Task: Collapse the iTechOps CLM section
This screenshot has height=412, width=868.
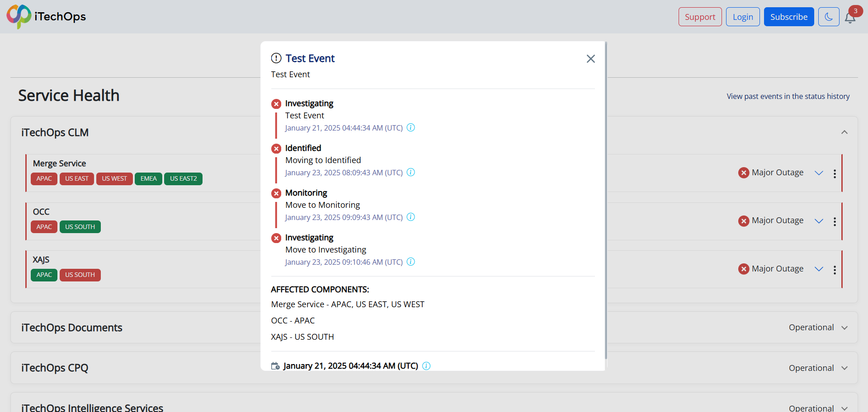Action: click(x=844, y=132)
